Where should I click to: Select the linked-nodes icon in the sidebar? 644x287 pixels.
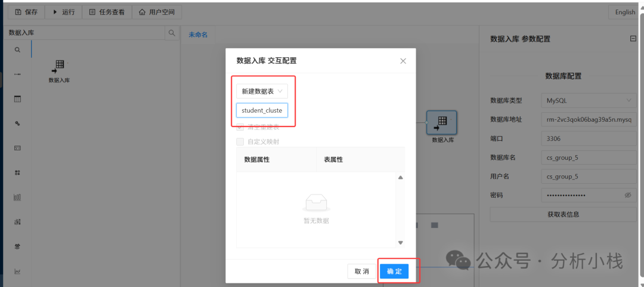(17, 124)
